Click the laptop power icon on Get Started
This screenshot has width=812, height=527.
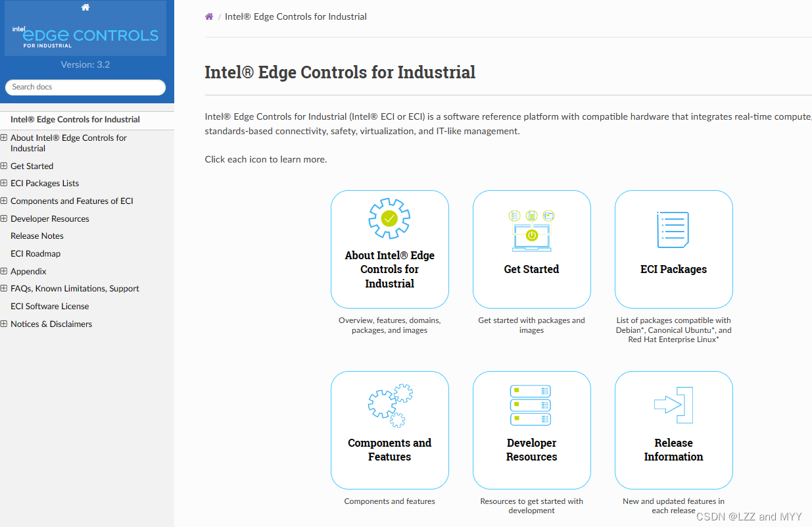coord(531,230)
